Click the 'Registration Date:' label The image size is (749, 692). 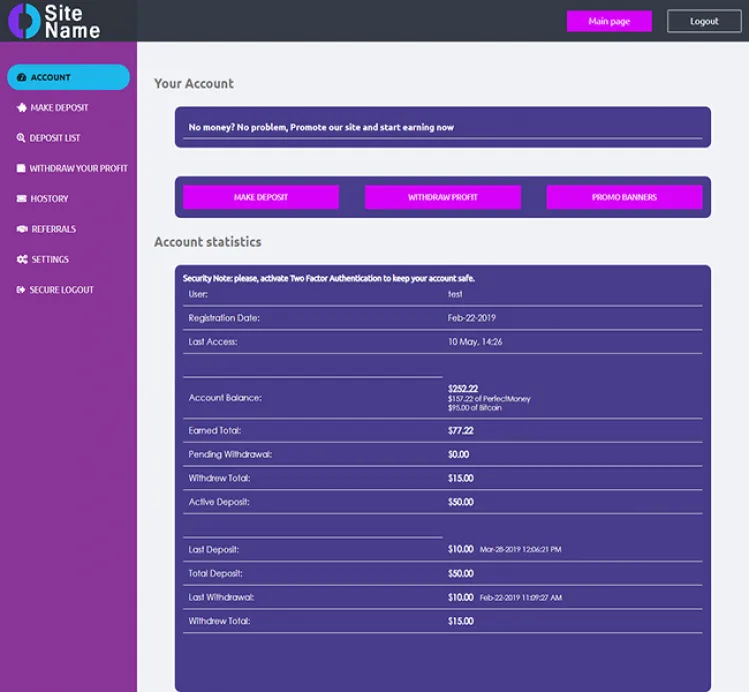point(224,318)
